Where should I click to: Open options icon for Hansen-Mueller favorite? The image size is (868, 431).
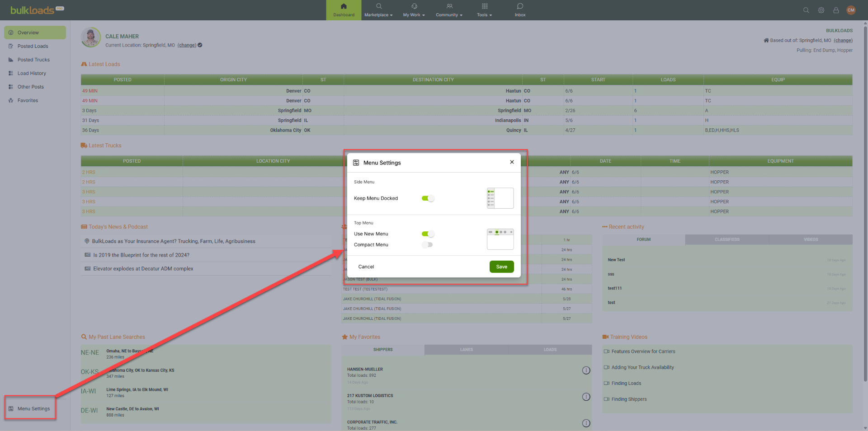pyautogui.click(x=586, y=370)
